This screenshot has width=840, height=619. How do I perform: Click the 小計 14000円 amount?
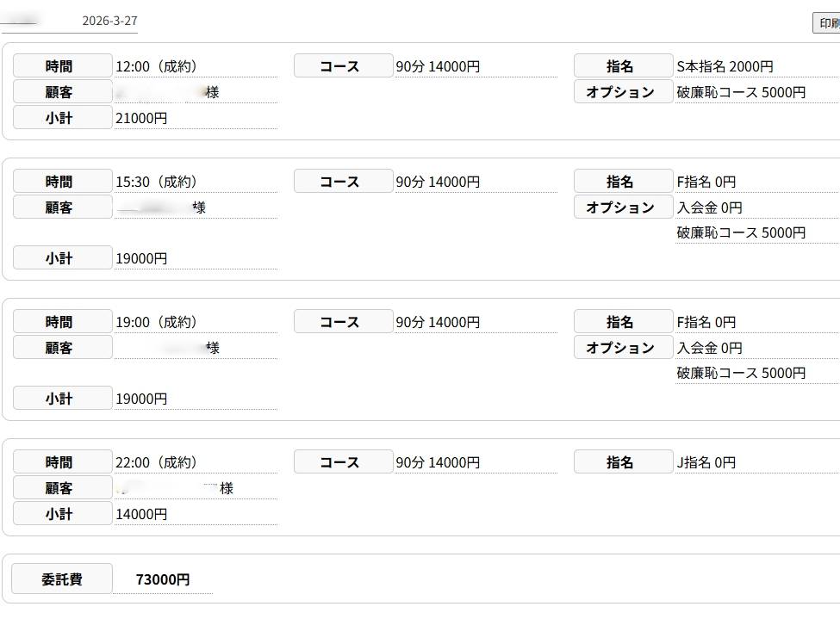141,514
